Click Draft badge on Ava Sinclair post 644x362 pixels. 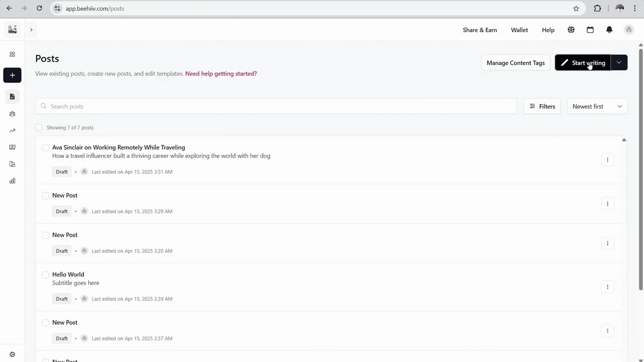pos(62,172)
